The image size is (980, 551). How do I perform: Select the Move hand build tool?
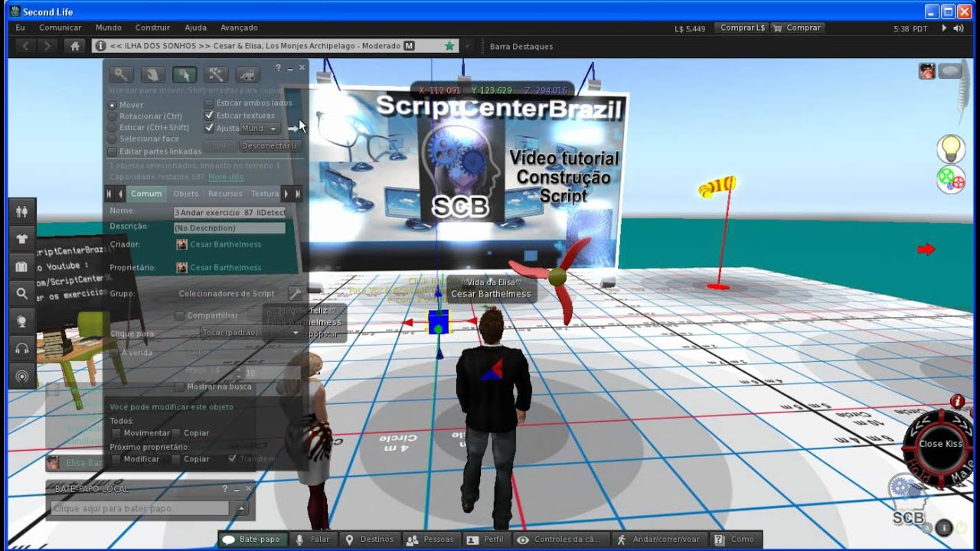[152, 75]
